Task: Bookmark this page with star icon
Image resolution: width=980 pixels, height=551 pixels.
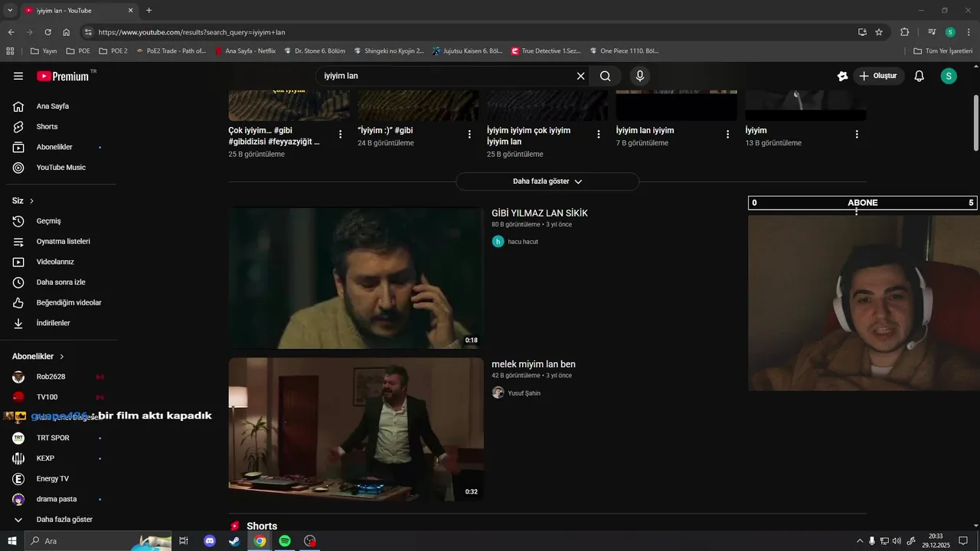Action: point(879,32)
